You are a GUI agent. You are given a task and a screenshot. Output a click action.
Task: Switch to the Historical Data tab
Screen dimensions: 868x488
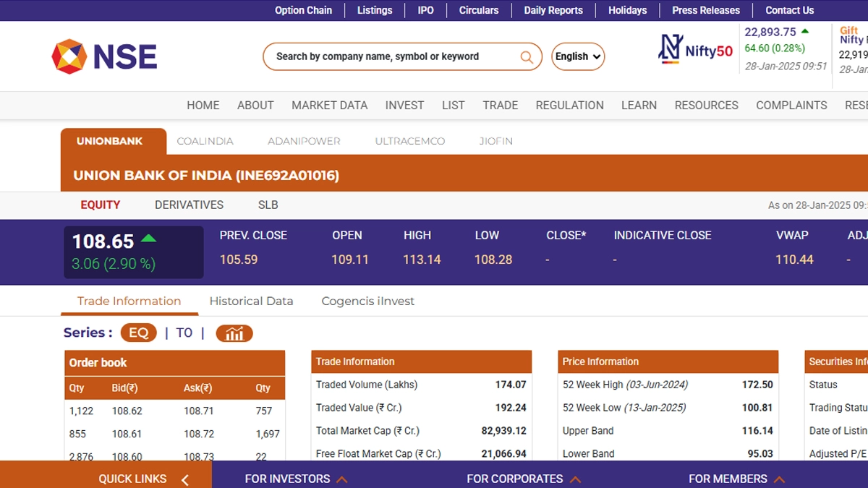pos(251,301)
